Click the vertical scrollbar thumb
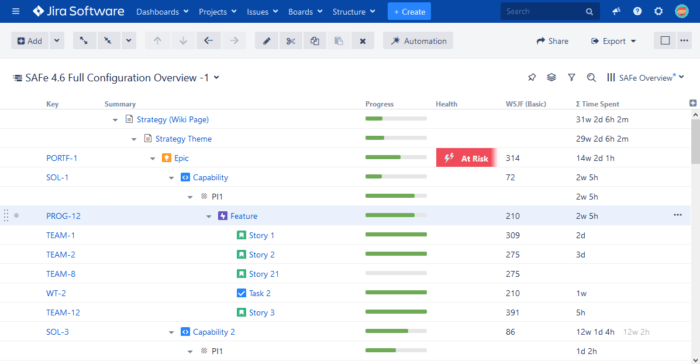 tap(695, 142)
